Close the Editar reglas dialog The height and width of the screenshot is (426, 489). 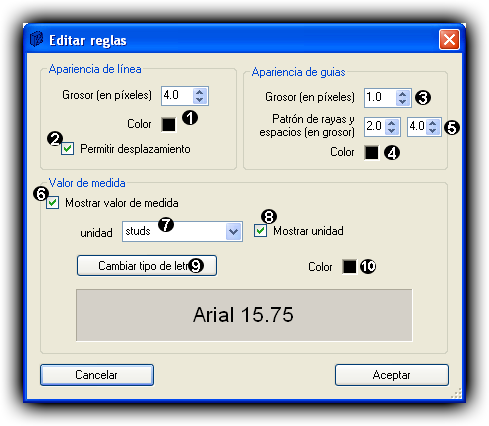[449, 40]
